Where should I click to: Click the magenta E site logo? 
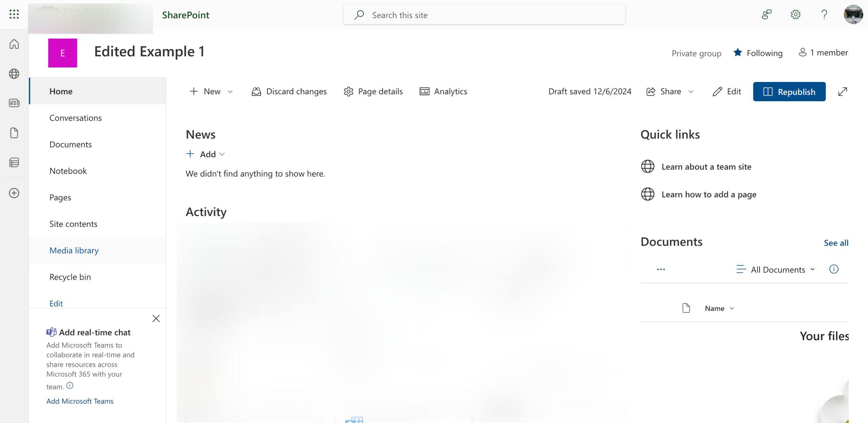[62, 53]
